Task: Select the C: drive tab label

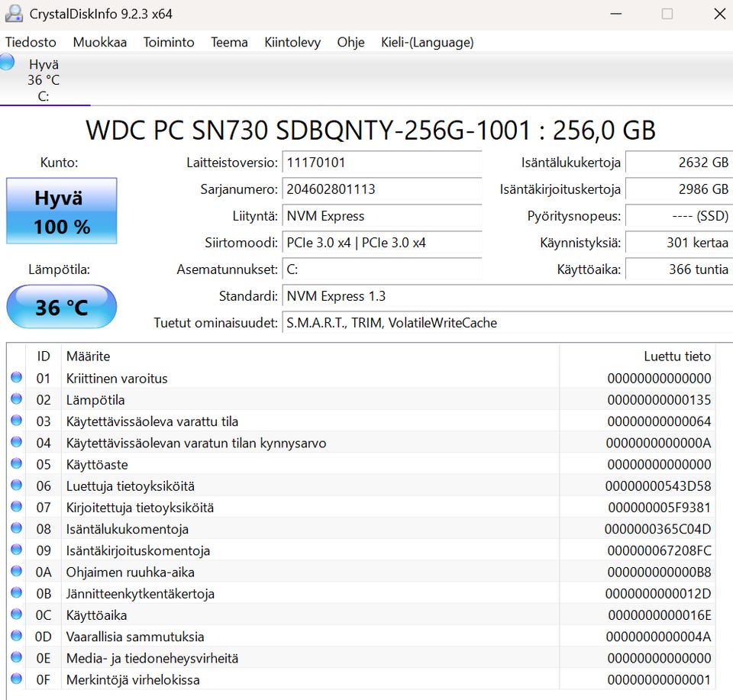Action: coord(44,96)
